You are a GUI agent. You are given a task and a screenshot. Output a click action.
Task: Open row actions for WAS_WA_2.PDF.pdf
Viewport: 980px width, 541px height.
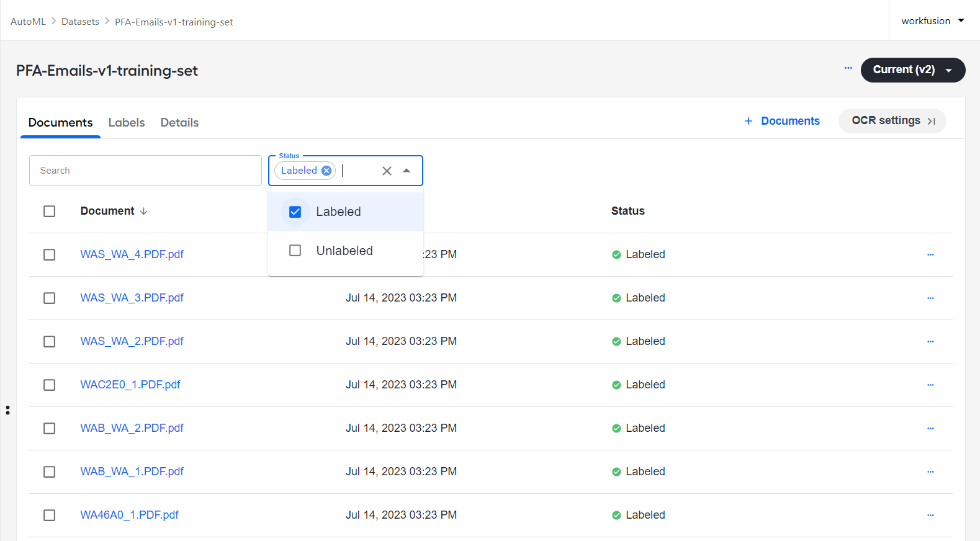click(x=930, y=341)
